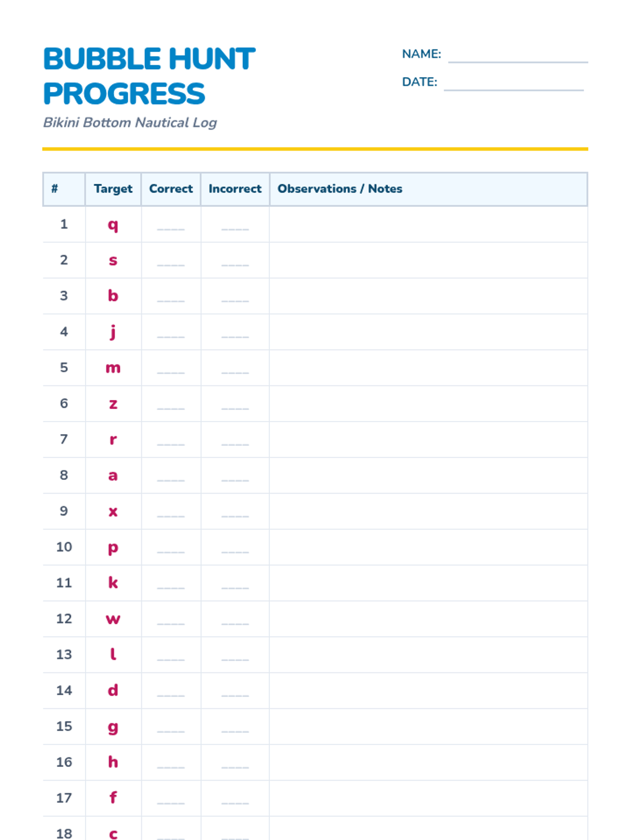This screenshot has height=840, width=630.
Task: Click the NAME blank line field
Action: (x=518, y=56)
